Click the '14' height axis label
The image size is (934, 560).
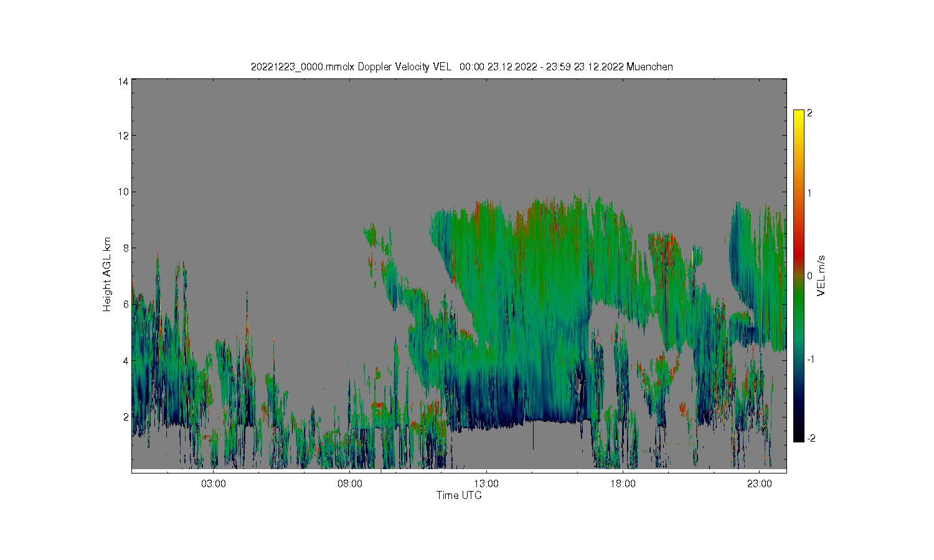pyautogui.click(x=123, y=82)
